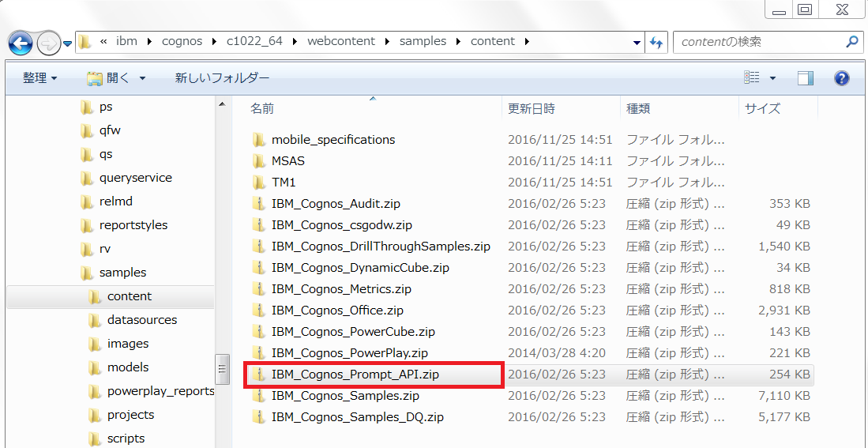Click the navigation pane scrollbar thumb
Screen dimensions: 868x448
coord(222,368)
